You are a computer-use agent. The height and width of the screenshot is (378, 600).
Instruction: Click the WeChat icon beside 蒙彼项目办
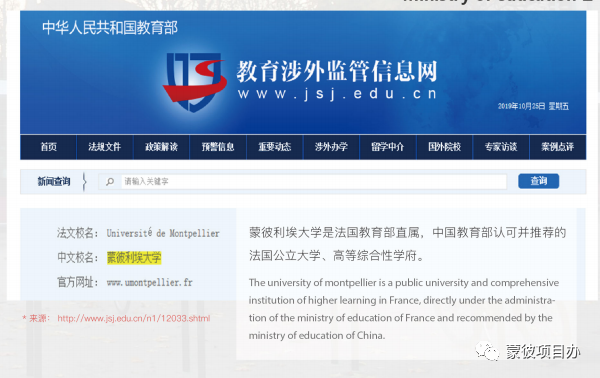[x=487, y=351]
